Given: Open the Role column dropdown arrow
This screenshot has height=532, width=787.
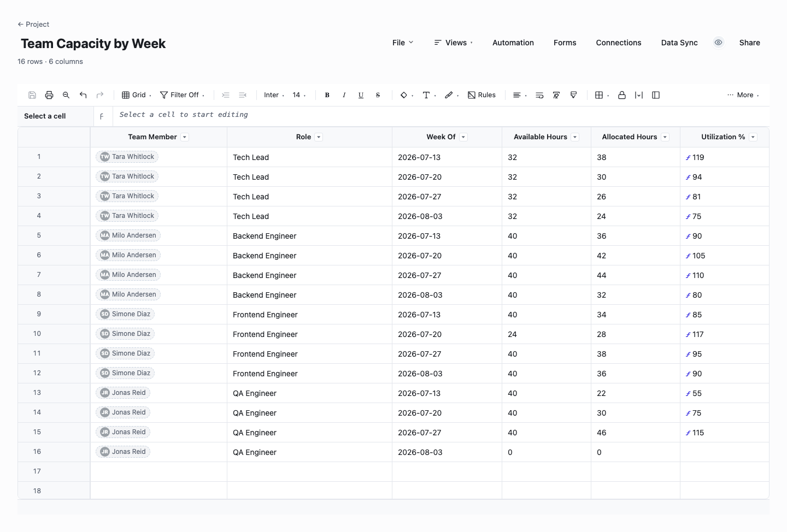Looking at the screenshot, I should [x=319, y=137].
